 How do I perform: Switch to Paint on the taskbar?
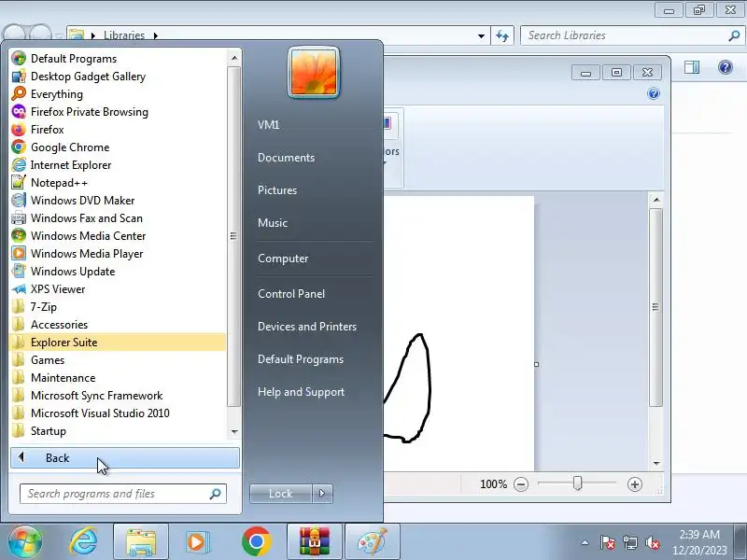pyautogui.click(x=373, y=542)
